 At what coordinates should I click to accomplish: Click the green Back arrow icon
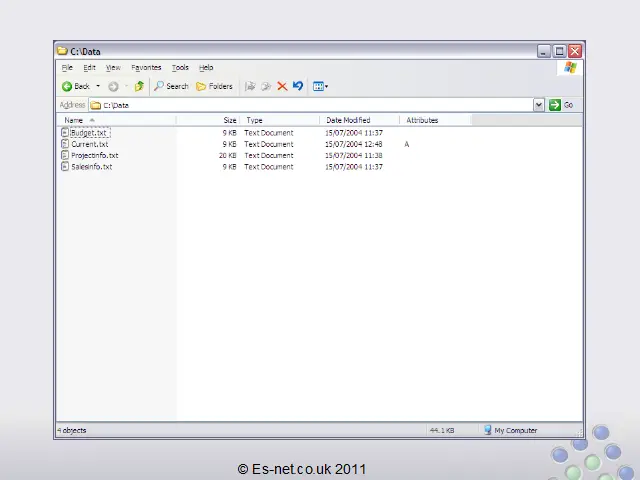(x=68, y=87)
